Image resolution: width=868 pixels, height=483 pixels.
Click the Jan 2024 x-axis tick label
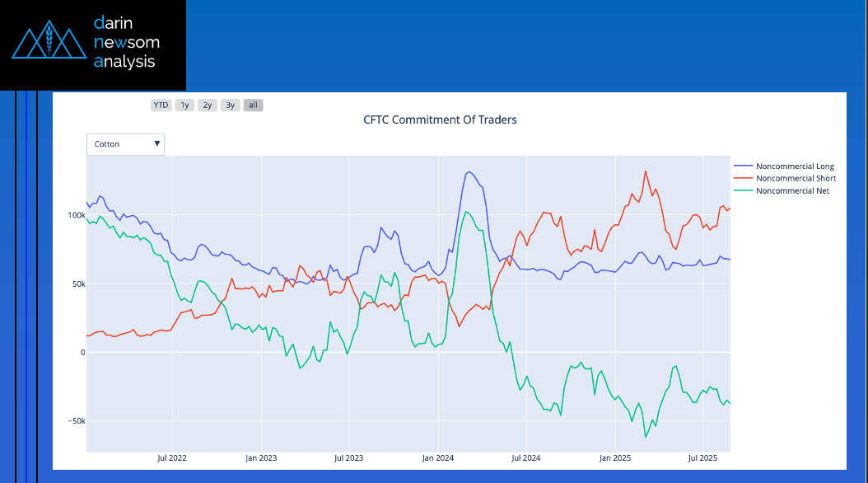pos(437,457)
